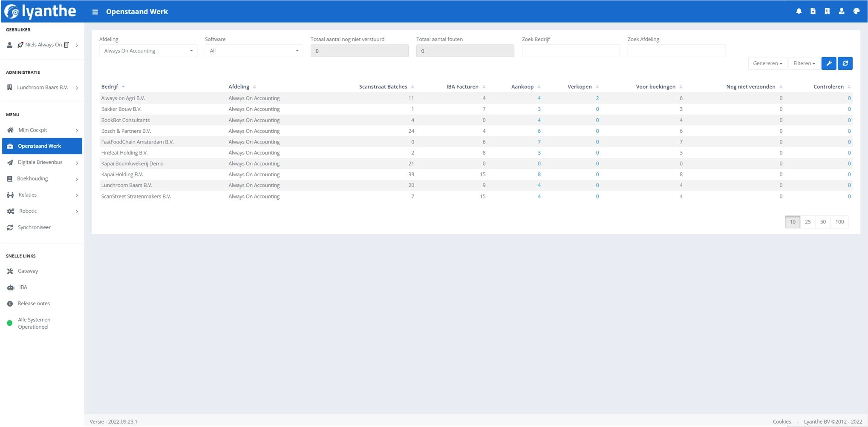The width and height of the screenshot is (868, 427).
Task: Sort by Voor boekingen column
Action: [659, 87]
